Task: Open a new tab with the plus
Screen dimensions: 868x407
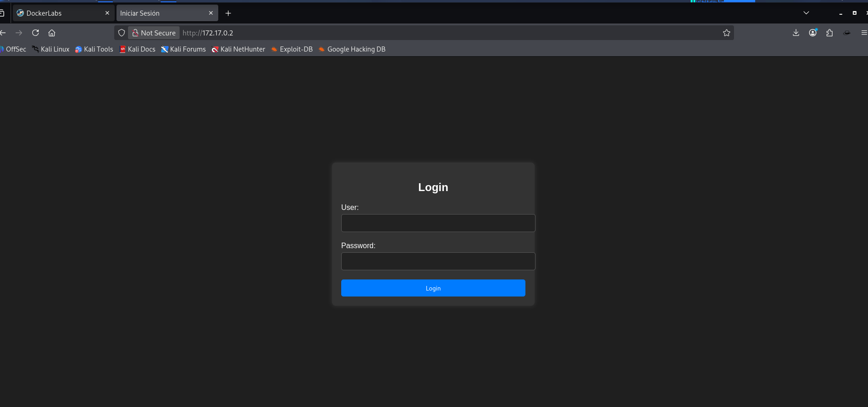Action: click(x=228, y=13)
